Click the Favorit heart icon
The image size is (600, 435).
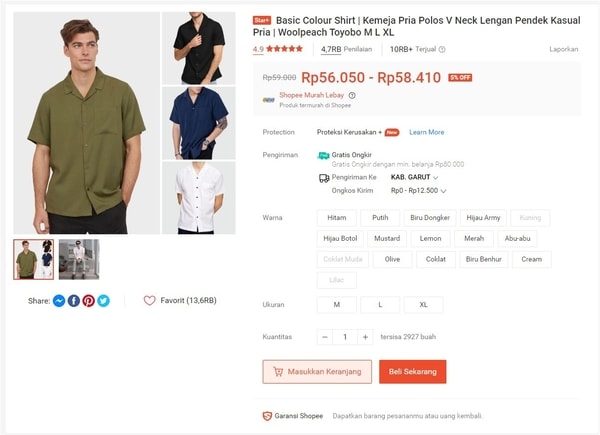coord(150,300)
